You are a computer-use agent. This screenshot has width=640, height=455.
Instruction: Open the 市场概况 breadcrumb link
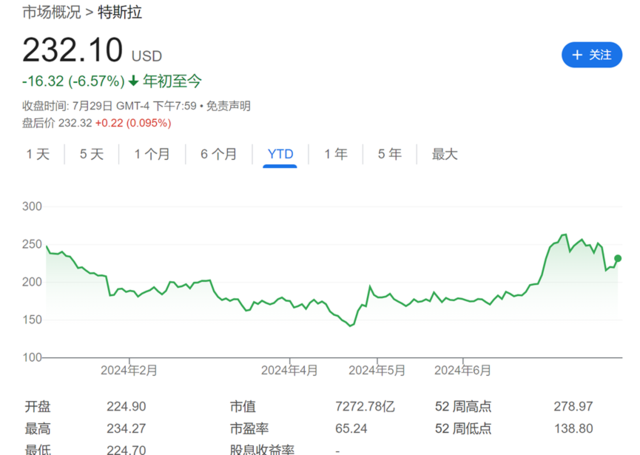[x=51, y=12]
